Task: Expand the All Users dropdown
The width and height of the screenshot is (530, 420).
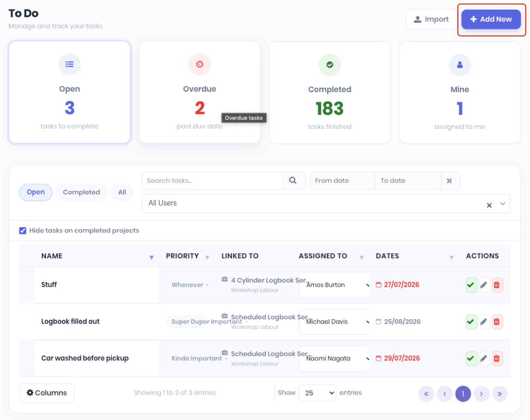Action: point(503,204)
